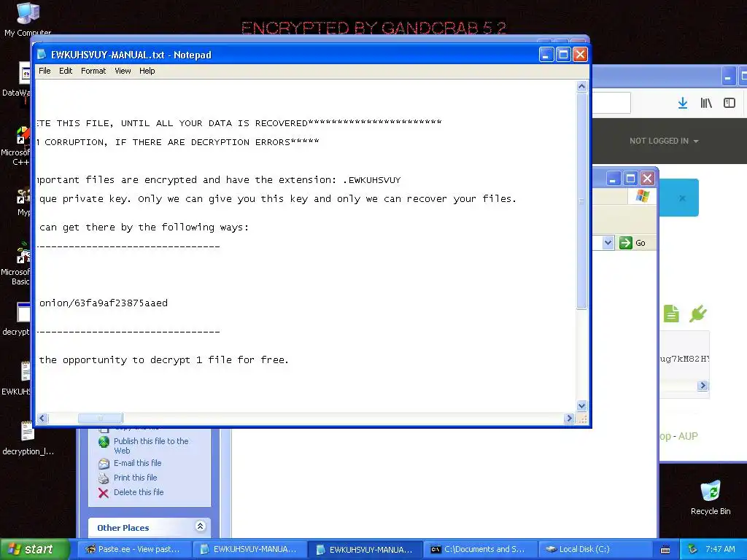This screenshot has width=747, height=560.
Task: Click Delete this file task
Action: (139, 492)
